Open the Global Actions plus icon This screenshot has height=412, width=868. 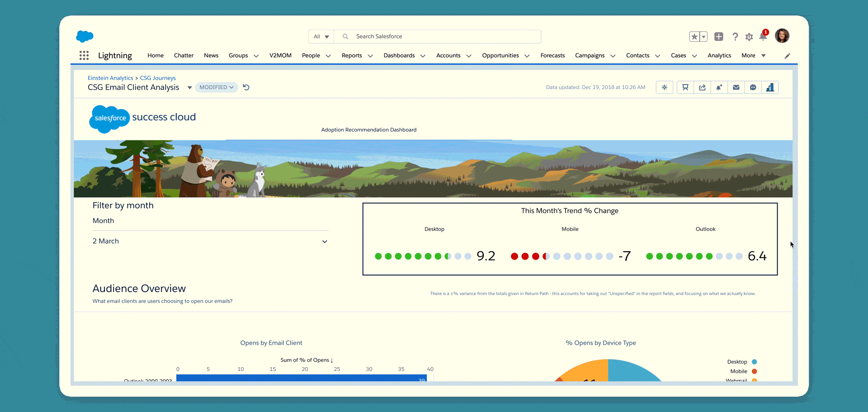click(719, 37)
